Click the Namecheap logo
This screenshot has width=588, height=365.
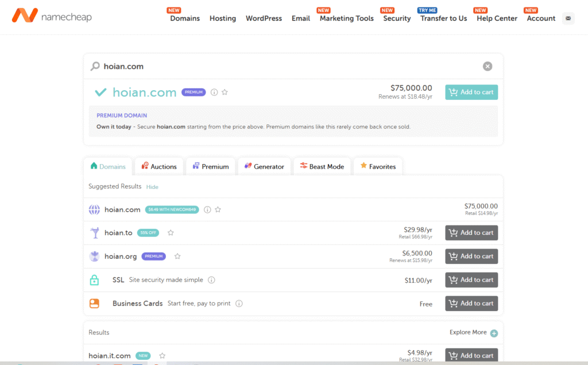(52, 16)
